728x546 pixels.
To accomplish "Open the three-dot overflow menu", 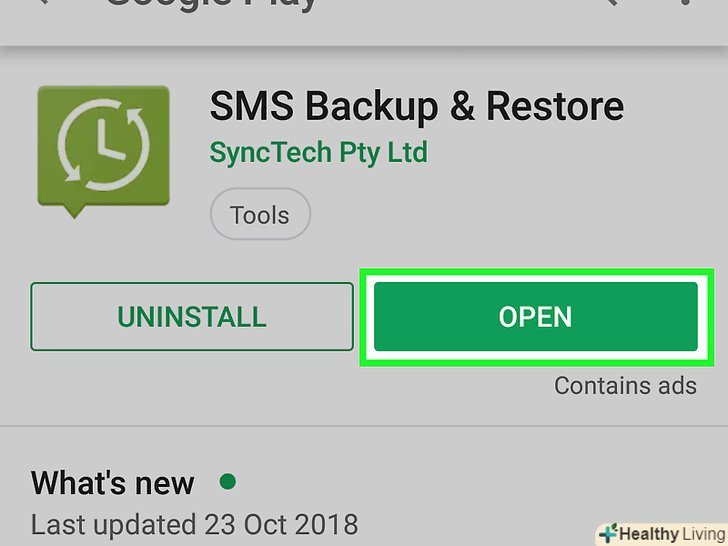I will 685,2.
